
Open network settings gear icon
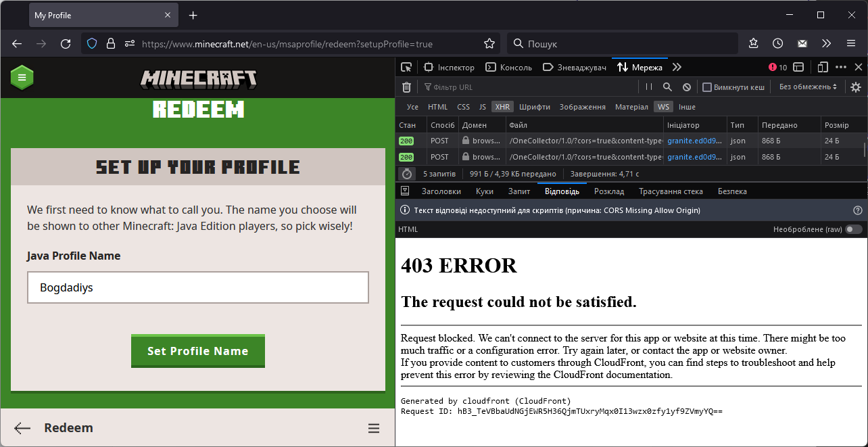(856, 87)
